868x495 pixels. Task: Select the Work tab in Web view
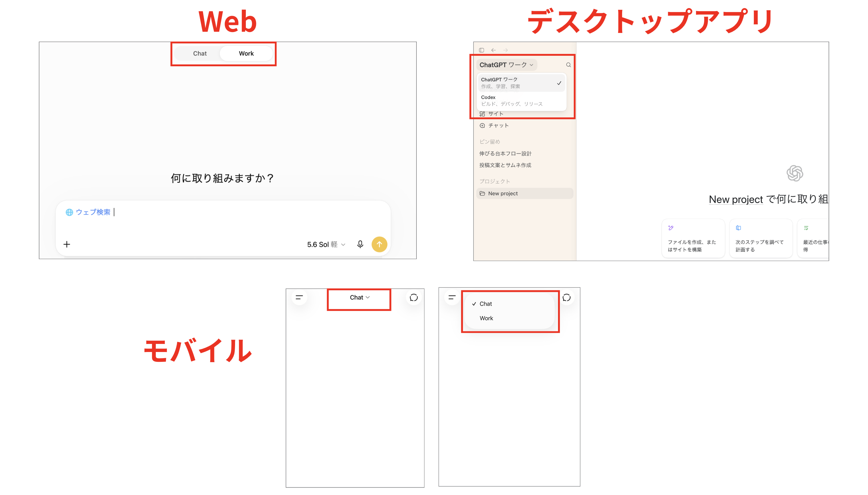pos(246,53)
